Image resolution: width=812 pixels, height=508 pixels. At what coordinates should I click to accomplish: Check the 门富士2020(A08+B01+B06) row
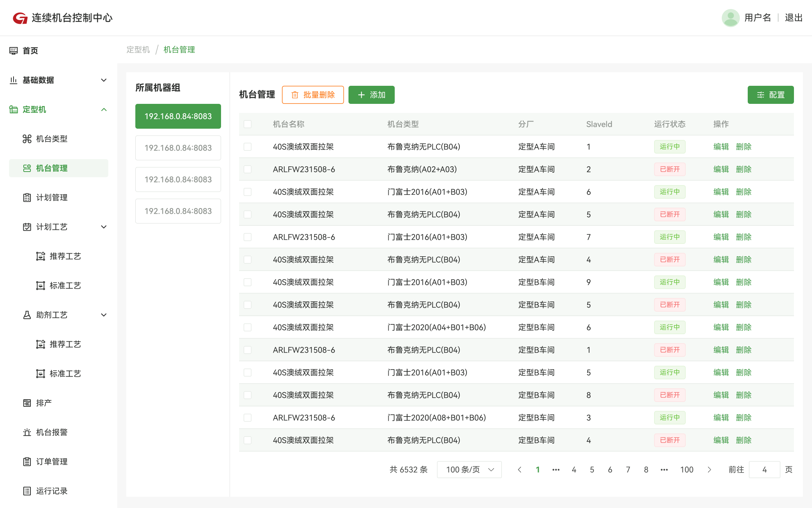pyautogui.click(x=247, y=418)
